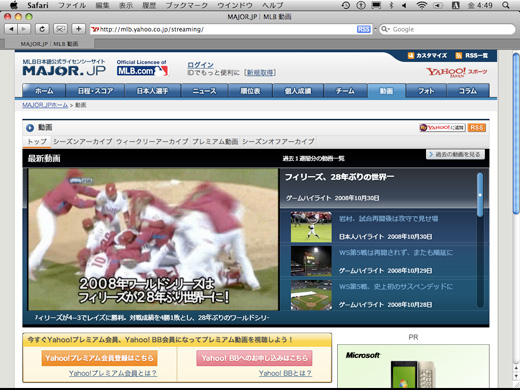Open 岩村 highlight video thumbnail
Screen dimensions: 520x390
click(x=311, y=227)
